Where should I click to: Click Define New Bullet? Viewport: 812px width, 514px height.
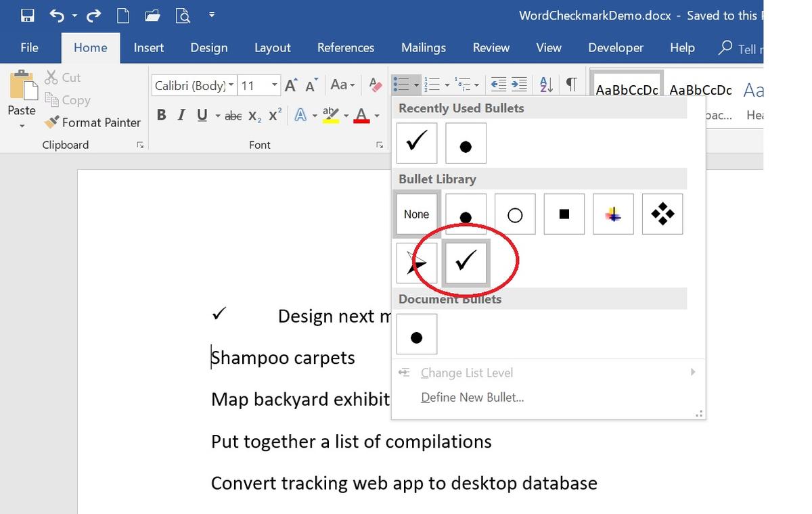pyautogui.click(x=472, y=397)
